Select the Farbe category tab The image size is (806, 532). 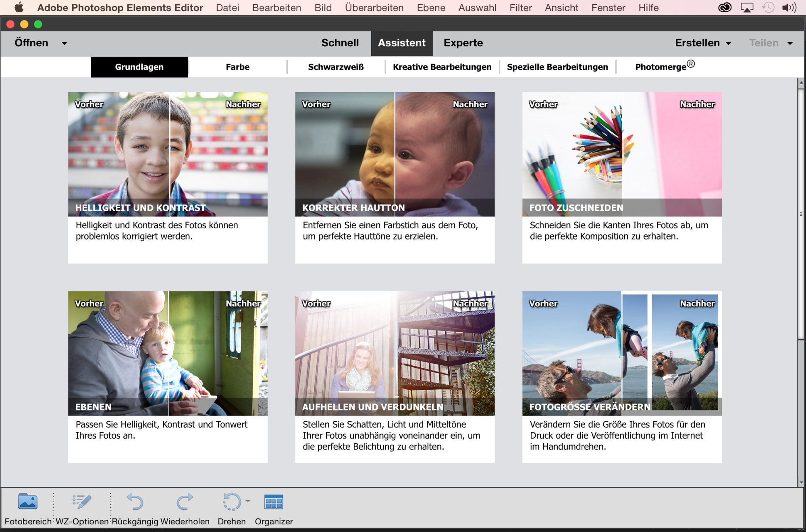tap(237, 67)
